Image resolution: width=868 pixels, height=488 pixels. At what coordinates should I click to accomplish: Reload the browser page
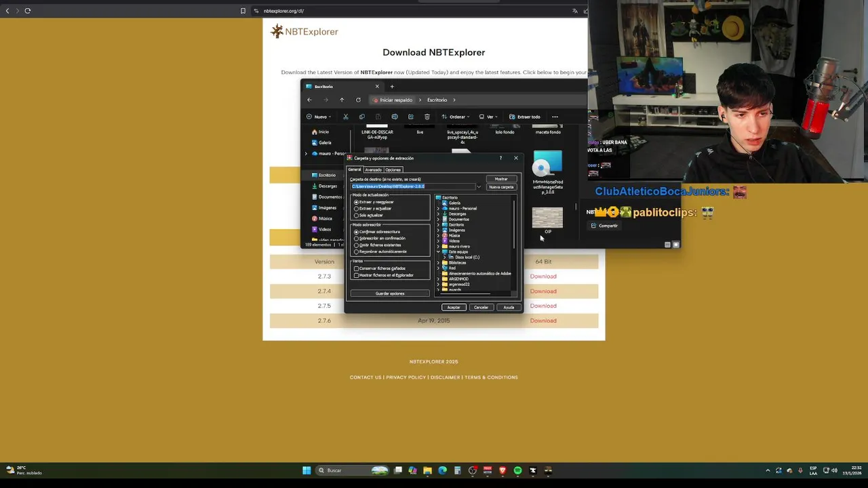click(x=27, y=11)
